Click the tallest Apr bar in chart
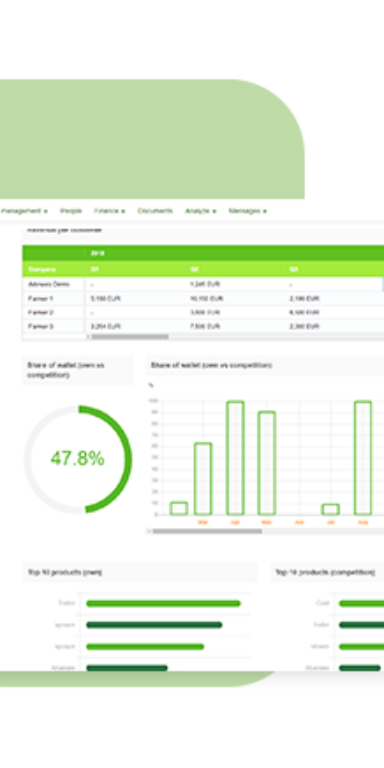 [x=235, y=458]
